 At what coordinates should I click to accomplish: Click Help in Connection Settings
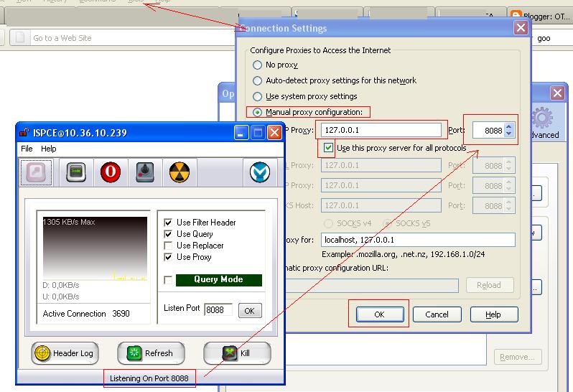(494, 314)
